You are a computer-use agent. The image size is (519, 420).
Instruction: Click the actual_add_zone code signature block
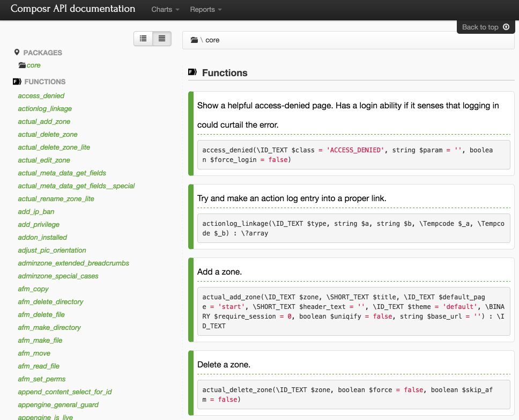point(353,311)
